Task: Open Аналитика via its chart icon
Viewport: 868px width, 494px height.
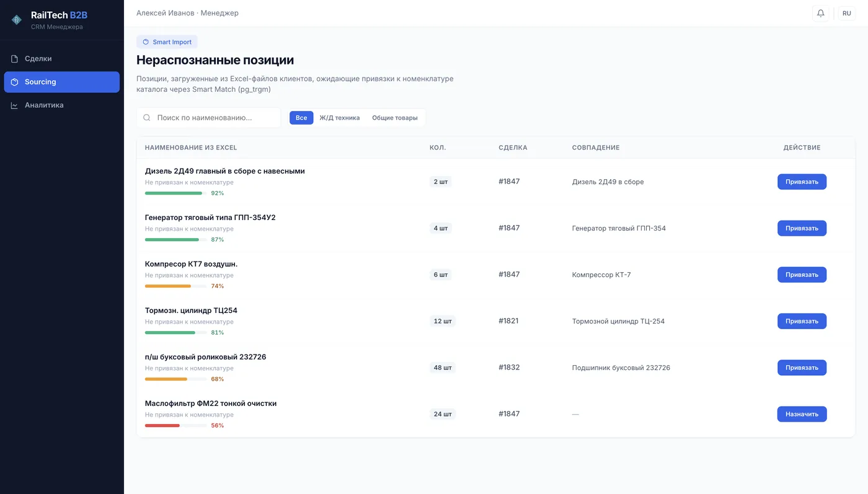Action: click(x=14, y=105)
